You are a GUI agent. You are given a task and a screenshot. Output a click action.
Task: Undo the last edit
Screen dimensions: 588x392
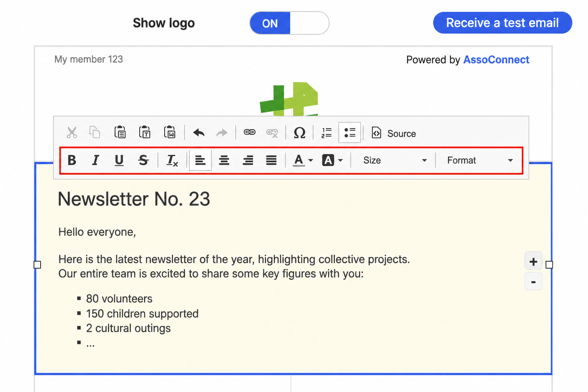point(199,133)
